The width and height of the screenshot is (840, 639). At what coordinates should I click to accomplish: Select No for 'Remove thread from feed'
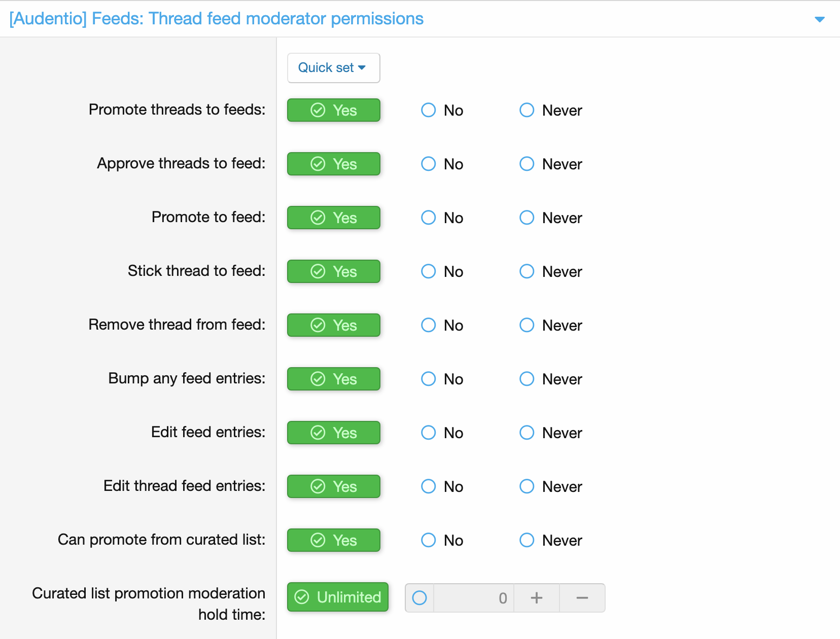point(428,325)
